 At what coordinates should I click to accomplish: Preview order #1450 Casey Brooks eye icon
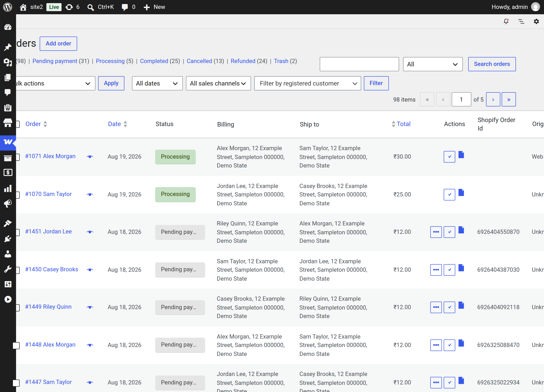pos(90,270)
